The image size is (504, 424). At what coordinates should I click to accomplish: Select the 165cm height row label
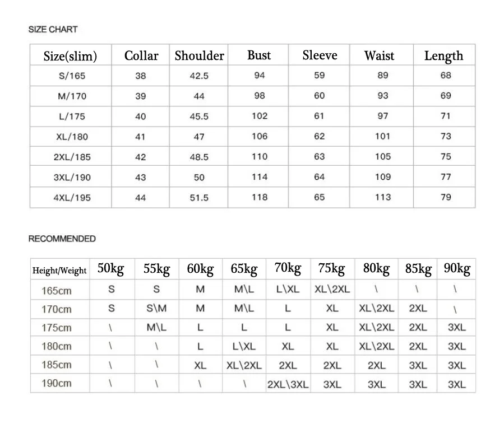tap(57, 291)
